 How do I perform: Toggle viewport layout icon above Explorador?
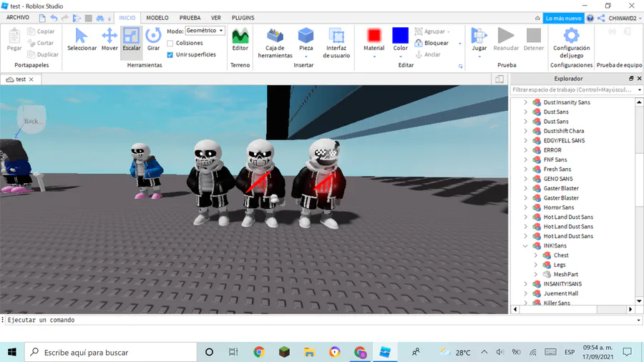(x=499, y=79)
